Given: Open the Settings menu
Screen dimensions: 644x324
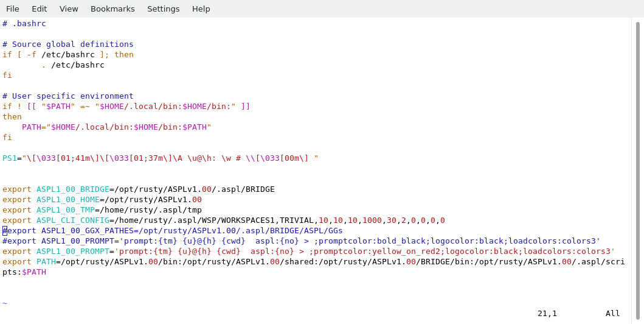Looking at the screenshot, I should point(163,9).
